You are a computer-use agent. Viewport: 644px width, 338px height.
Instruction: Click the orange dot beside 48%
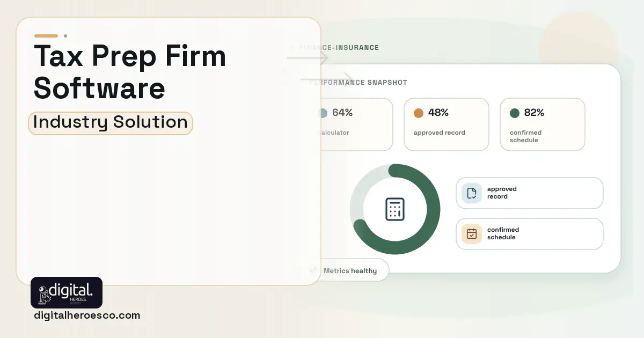(x=419, y=113)
